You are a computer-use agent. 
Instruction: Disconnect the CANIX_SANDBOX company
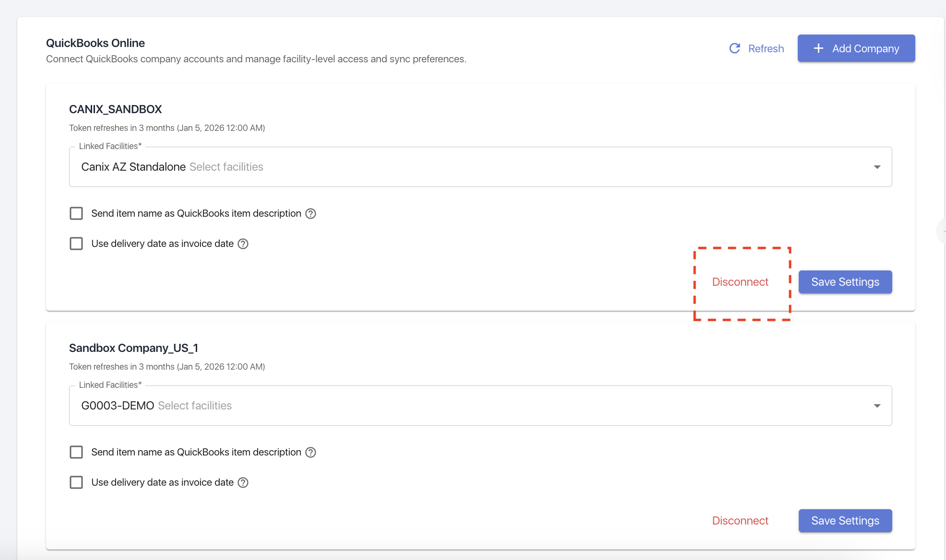(x=740, y=282)
